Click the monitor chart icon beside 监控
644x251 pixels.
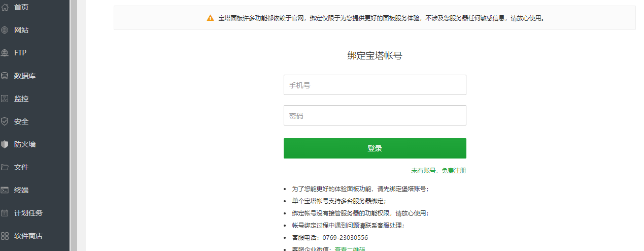[x=5, y=99]
